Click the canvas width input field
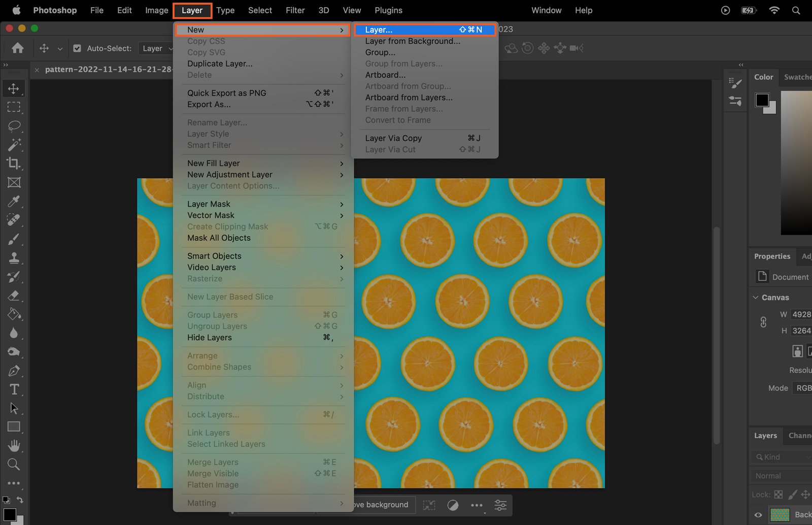Viewport: 812px width, 525px height. point(801,314)
